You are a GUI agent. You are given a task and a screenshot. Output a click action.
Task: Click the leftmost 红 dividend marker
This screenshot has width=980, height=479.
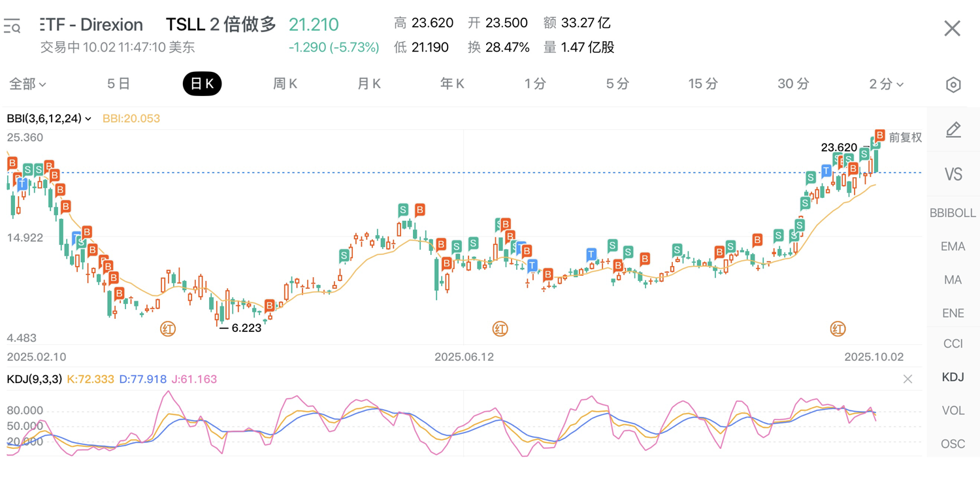[168, 329]
